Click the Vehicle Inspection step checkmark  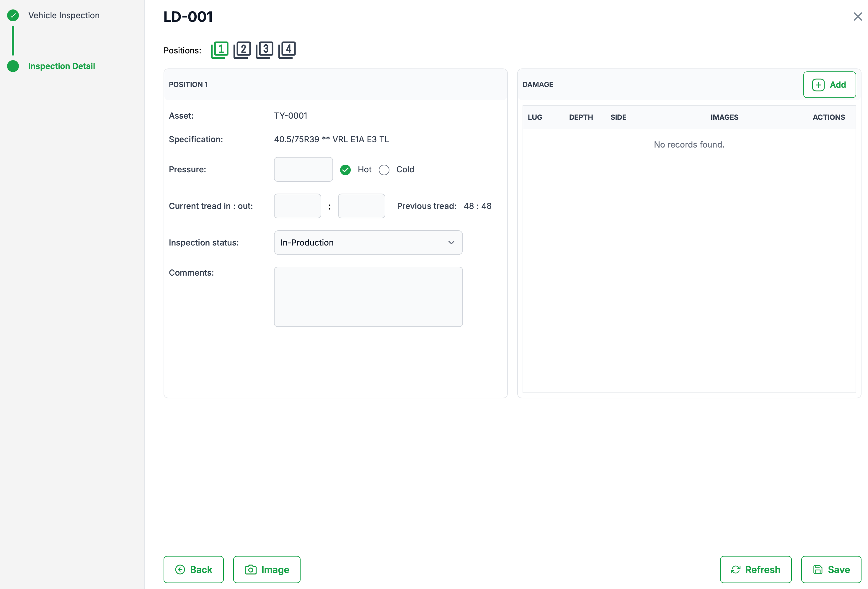13,15
